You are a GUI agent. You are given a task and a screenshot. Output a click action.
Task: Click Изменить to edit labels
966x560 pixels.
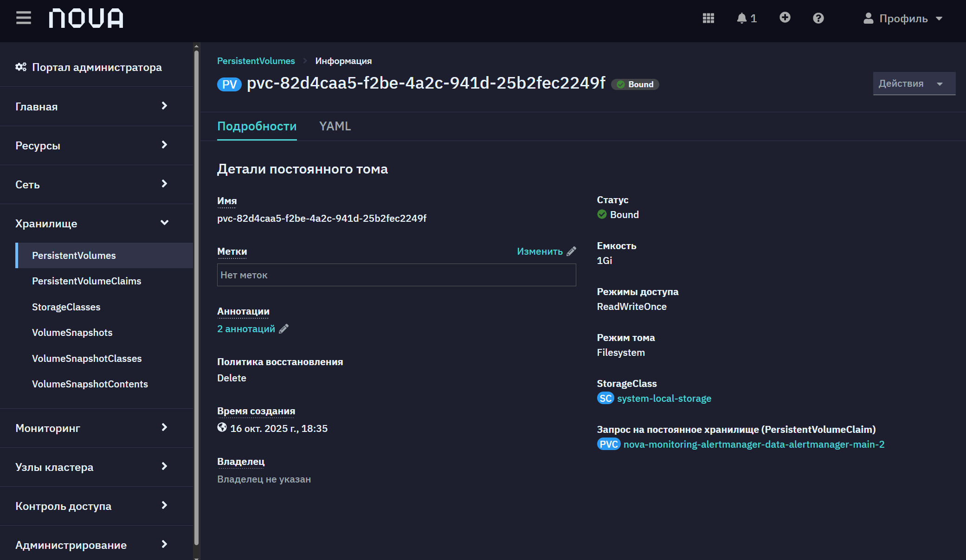tap(540, 251)
